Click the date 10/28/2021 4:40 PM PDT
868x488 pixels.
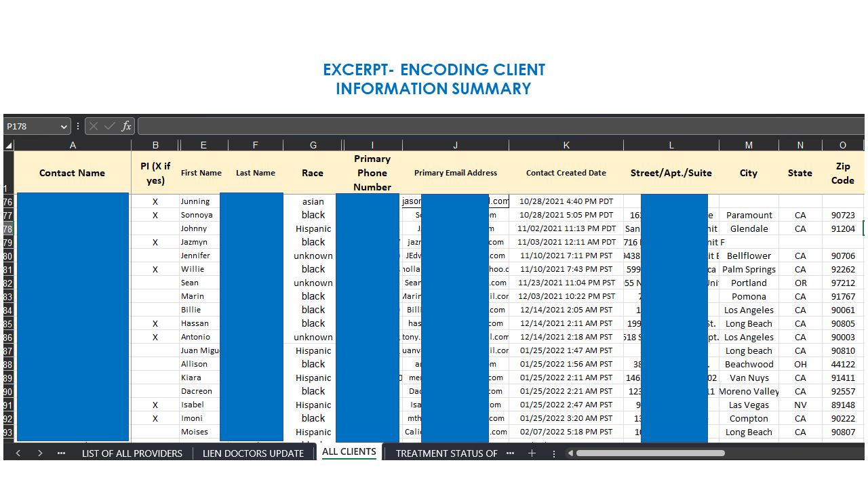click(x=566, y=201)
